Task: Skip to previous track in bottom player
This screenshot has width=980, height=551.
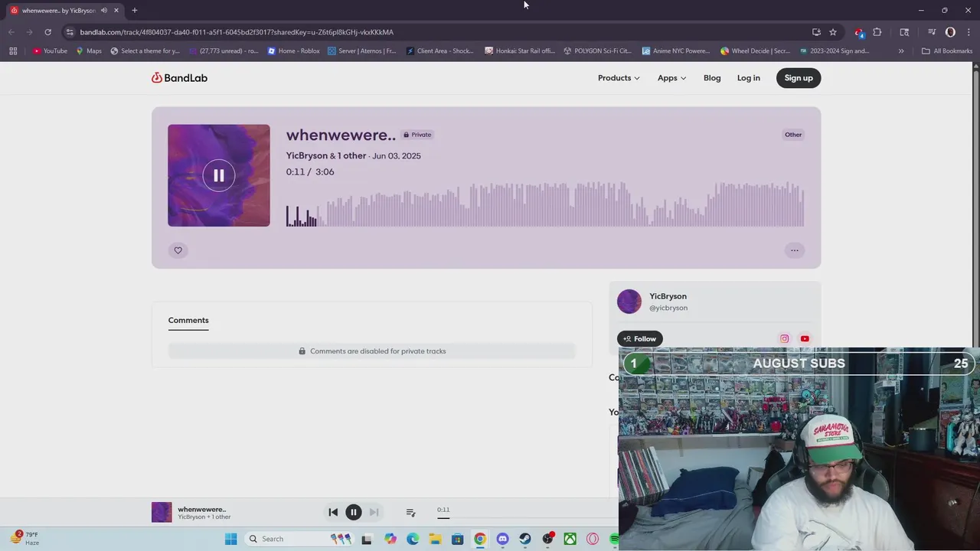Action: click(x=333, y=512)
